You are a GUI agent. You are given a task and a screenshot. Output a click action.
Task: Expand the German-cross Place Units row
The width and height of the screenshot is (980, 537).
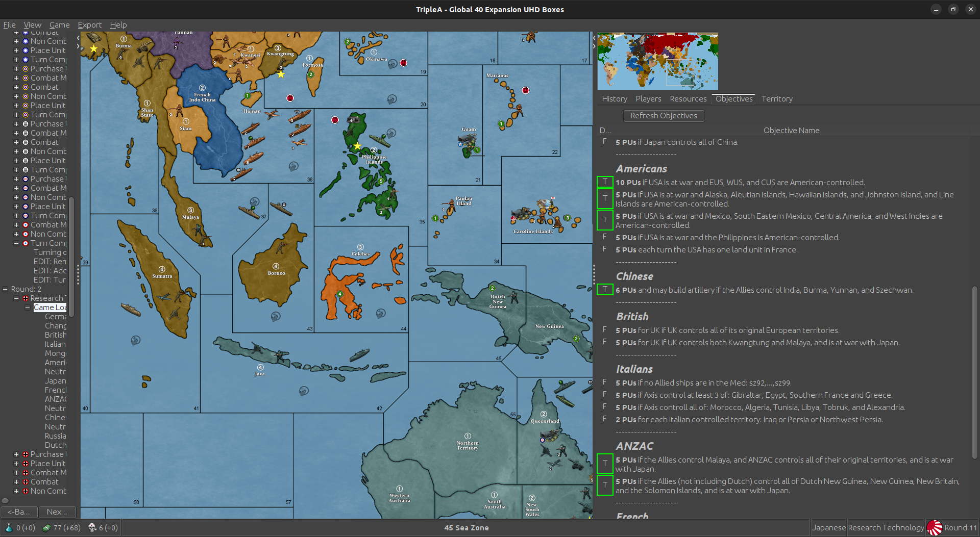click(x=16, y=464)
